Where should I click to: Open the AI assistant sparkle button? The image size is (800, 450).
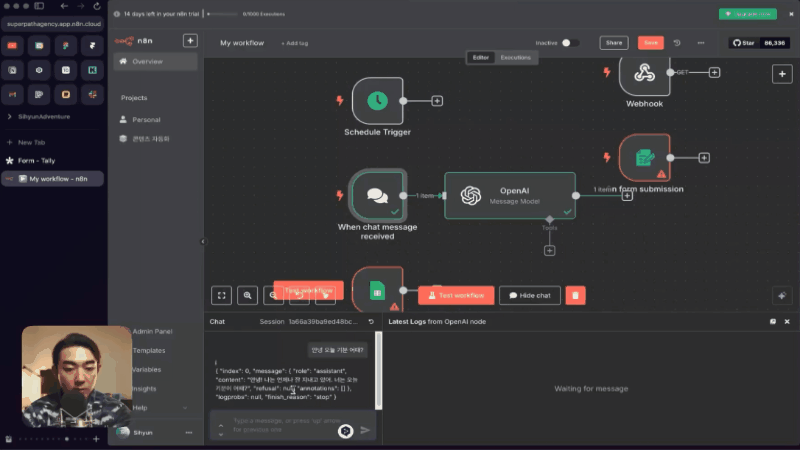click(x=782, y=295)
